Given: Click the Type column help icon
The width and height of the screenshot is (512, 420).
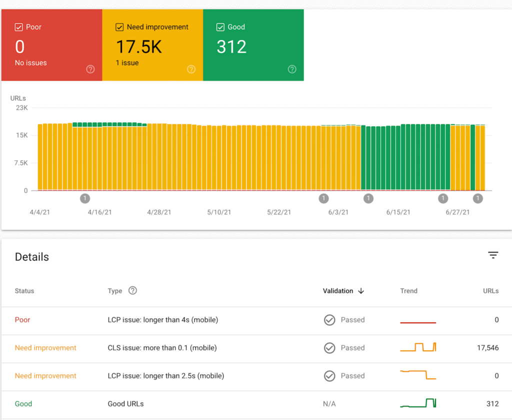Looking at the screenshot, I should [x=132, y=290].
